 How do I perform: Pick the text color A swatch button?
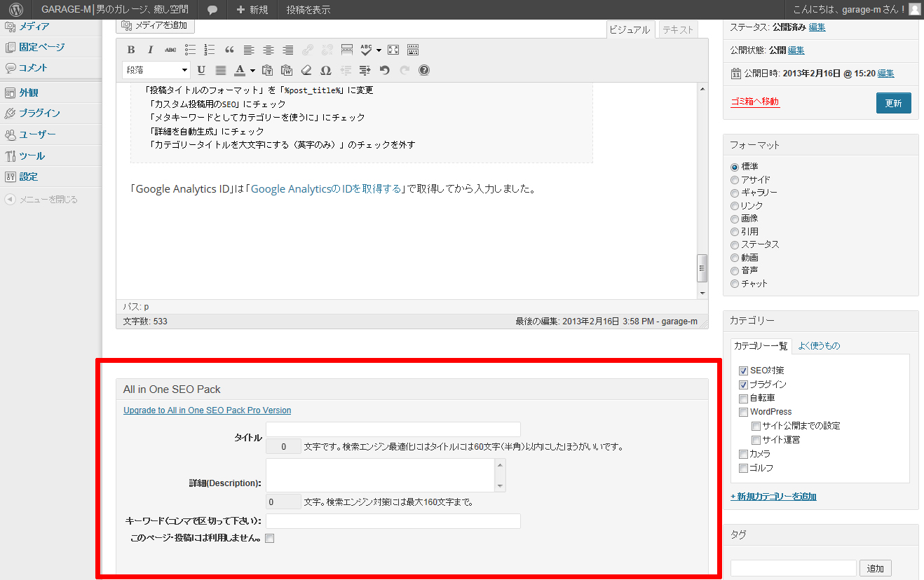point(240,70)
